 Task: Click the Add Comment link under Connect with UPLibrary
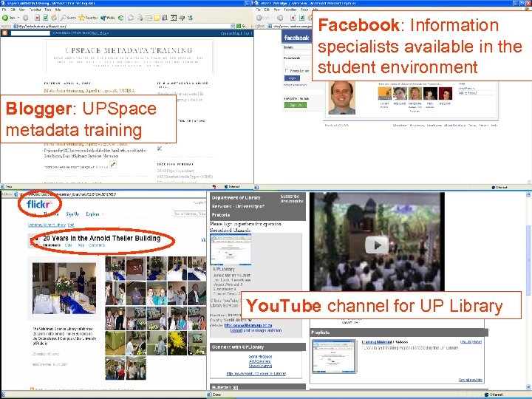click(x=260, y=361)
